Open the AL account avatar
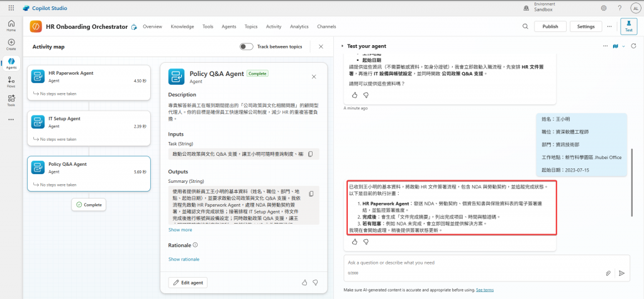This screenshot has width=644, height=299. [x=635, y=8]
